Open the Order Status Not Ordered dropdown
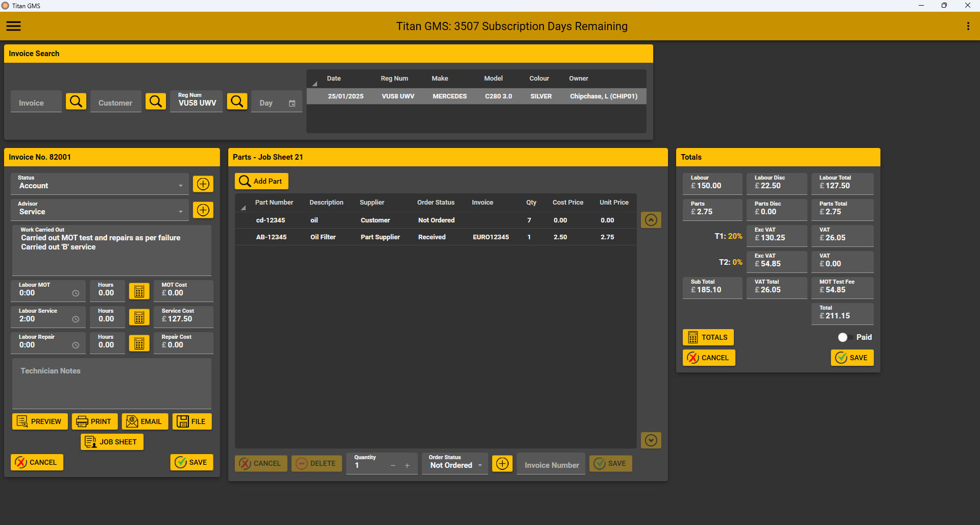The height and width of the screenshot is (525, 980). pos(455,463)
